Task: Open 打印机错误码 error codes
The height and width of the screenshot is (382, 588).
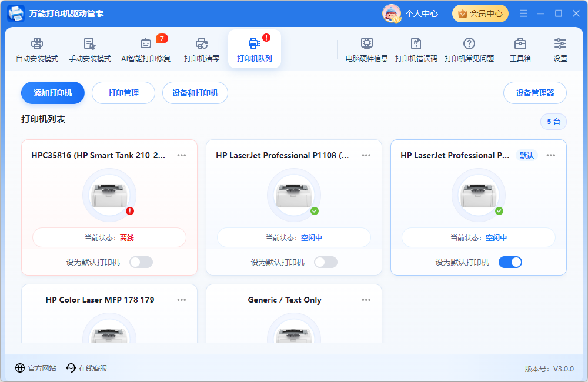Action: [416, 50]
